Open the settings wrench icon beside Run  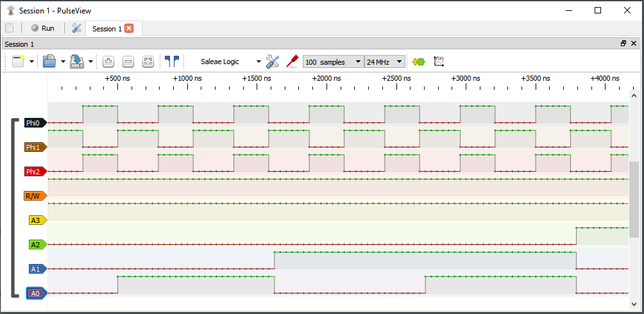(76, 28)
